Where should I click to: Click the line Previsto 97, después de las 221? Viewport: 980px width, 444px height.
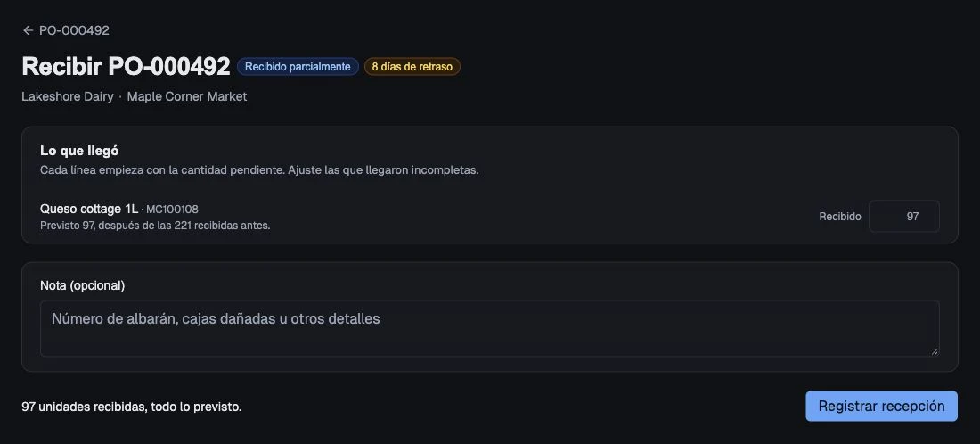tap(155, 226)
